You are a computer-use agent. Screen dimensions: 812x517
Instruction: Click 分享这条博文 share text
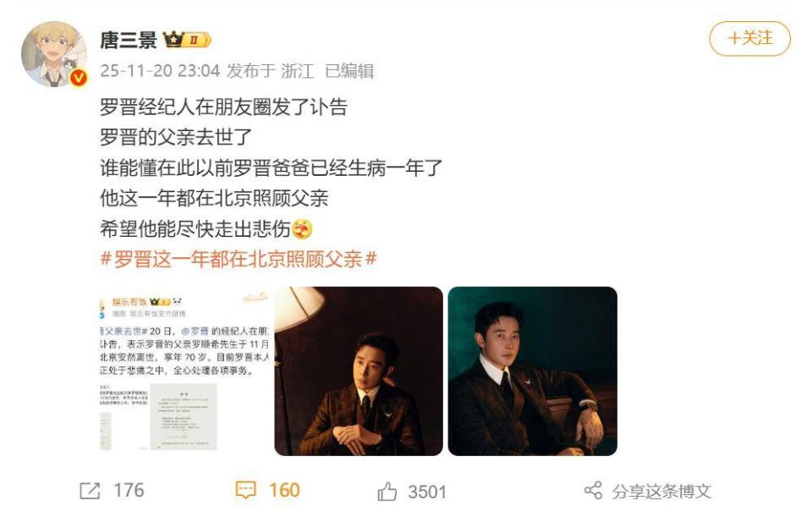pyautogui.click(x=661, y=491)
